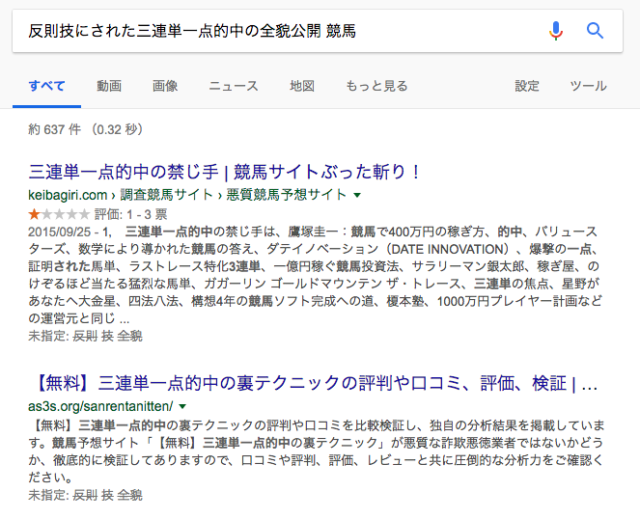Switch to the 動画 tab
Viewport: 640px width, 519px height.
coord(109,86)
